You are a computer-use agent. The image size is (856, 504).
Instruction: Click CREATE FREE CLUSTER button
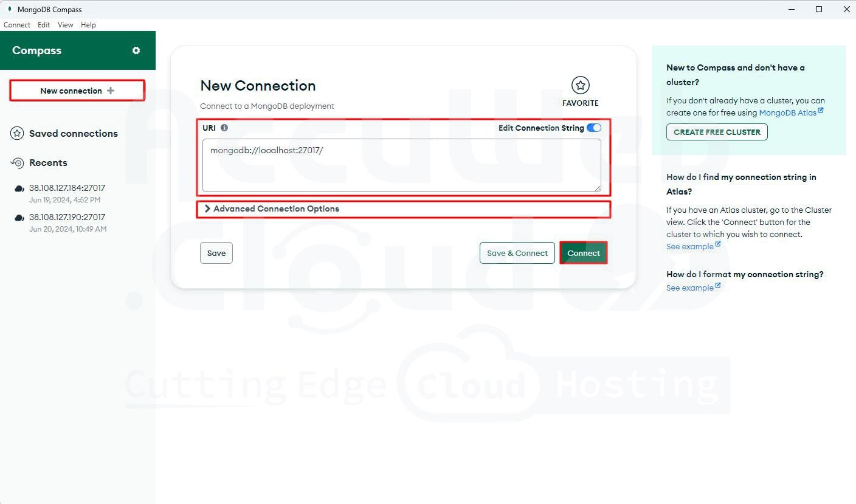717,132
